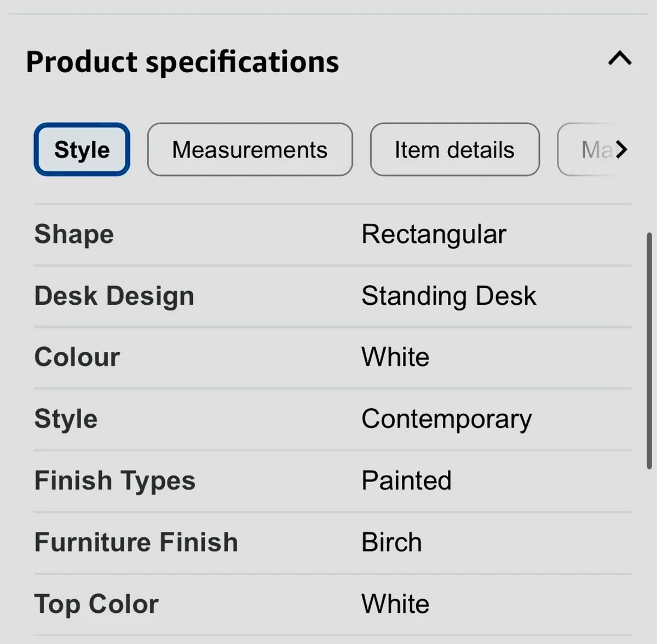The image size is (657, 644).
Task: Click the collapse caret beside Product specifications
Action: [x=619, y=59]
